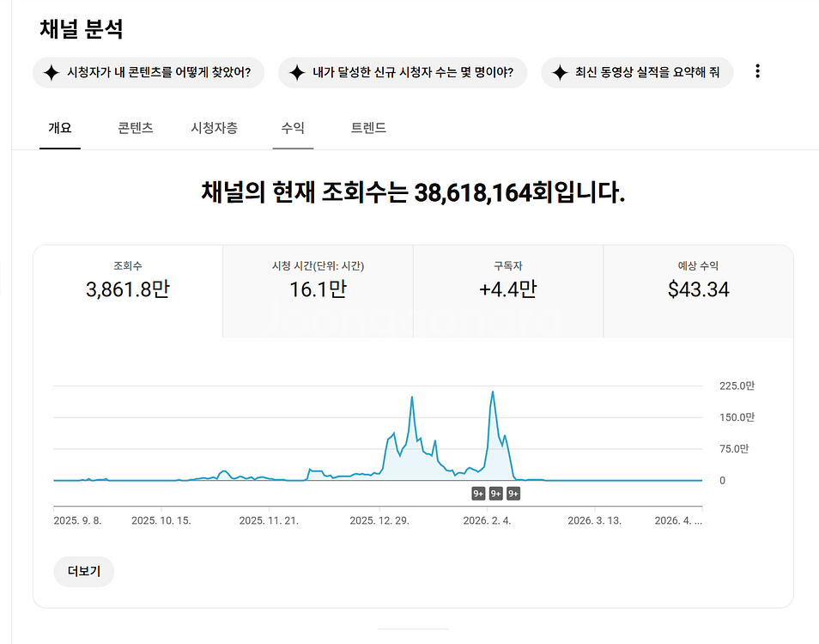Screen dimensions: 819x644
Task: Select the 개요 tab
Action: [x=59, y=128]
